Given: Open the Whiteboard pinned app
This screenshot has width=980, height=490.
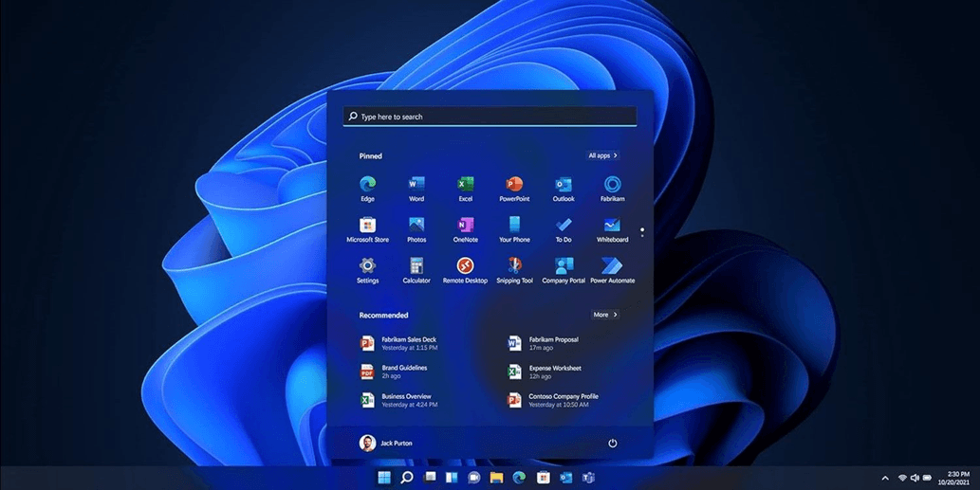Looking at the screenshot, I should pyautogui.click(x=612, y=227).
